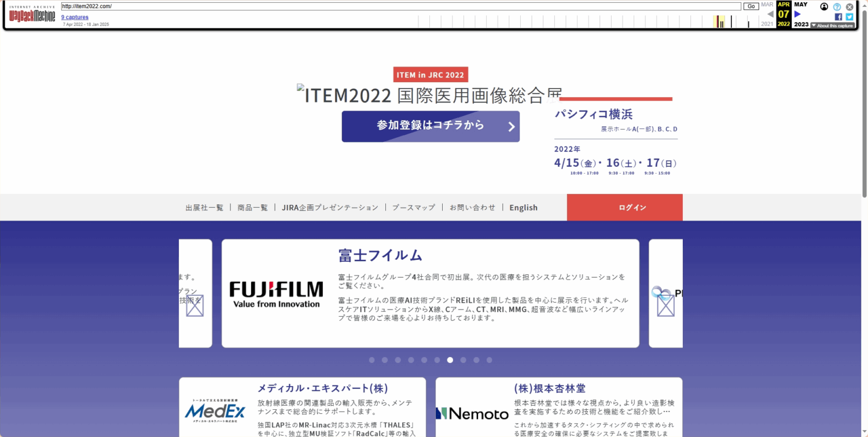Share this capture on Facebook

[x=838, y=17]
